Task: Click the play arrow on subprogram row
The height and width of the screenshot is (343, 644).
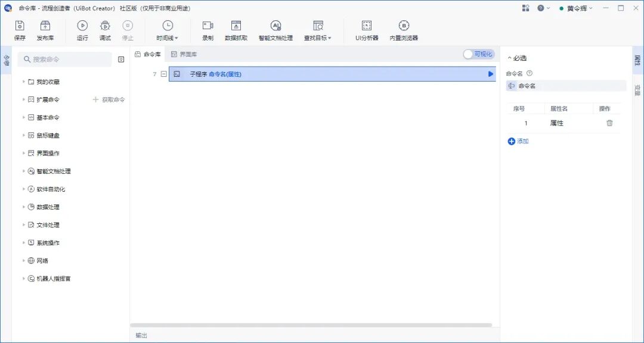Action: pyautogui.click(x=490, y=74)
